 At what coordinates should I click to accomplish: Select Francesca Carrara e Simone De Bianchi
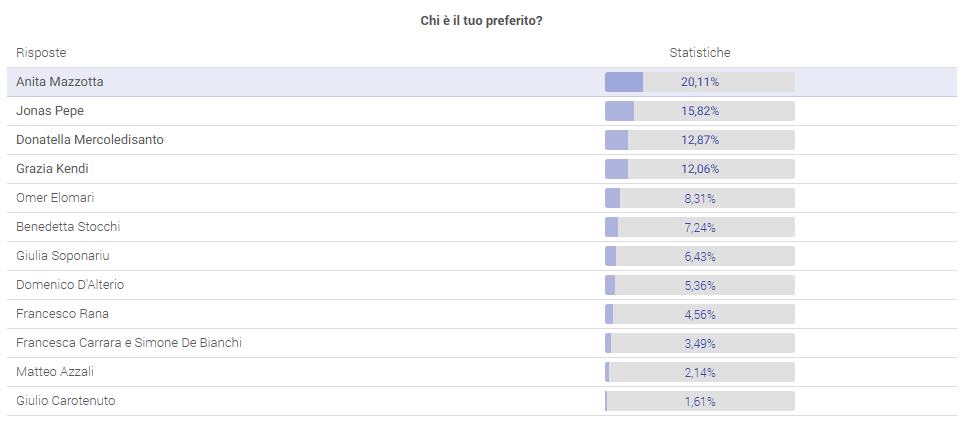(x=129, y=343)
